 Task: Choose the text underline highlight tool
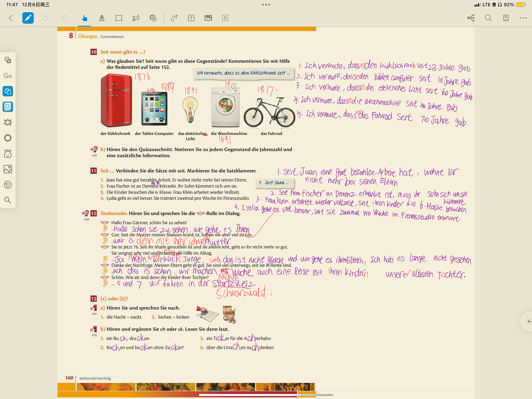pos(102,18)
